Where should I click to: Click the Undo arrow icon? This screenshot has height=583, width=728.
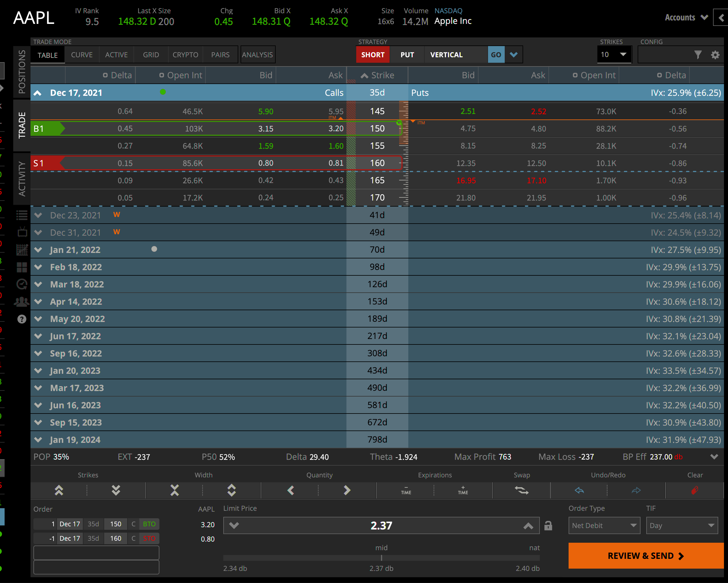[x=580, y=490]
